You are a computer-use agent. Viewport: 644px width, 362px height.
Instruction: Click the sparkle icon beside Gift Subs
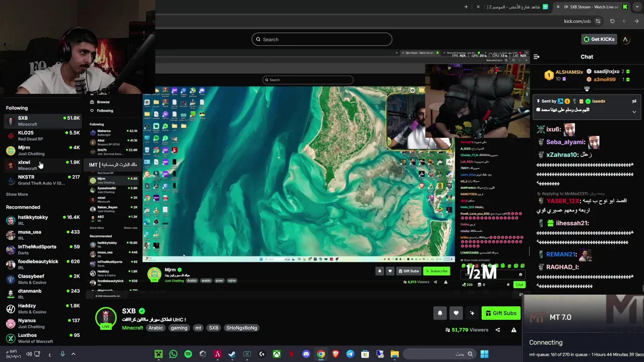point(472,313)
